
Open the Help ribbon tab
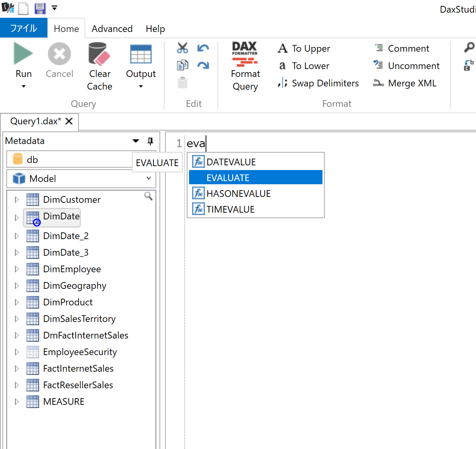(155, 29)
